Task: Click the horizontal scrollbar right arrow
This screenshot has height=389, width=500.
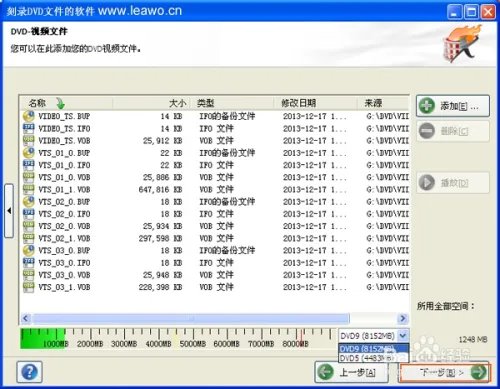Action: [x=403, y=318]
